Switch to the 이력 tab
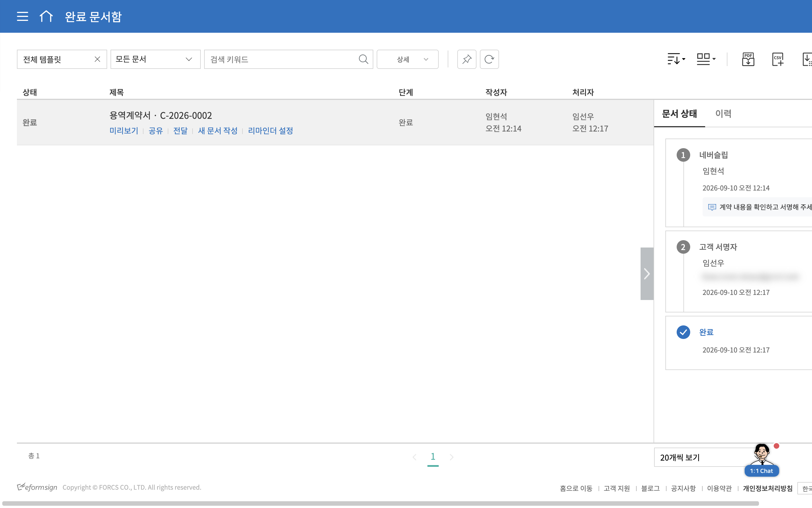The height and width of the screenshot is (508, 812). [723, 113]
